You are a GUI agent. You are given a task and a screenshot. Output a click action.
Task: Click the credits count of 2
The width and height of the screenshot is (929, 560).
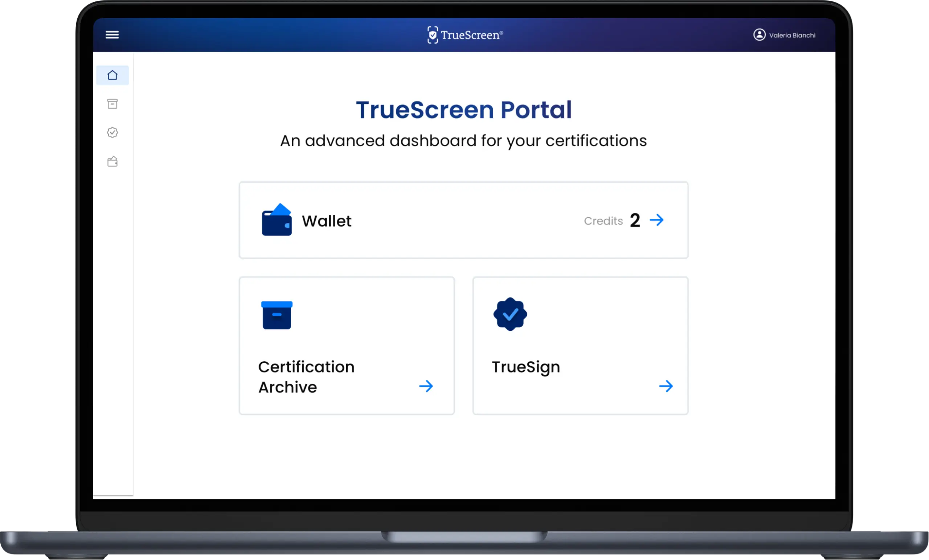(635, 221)
